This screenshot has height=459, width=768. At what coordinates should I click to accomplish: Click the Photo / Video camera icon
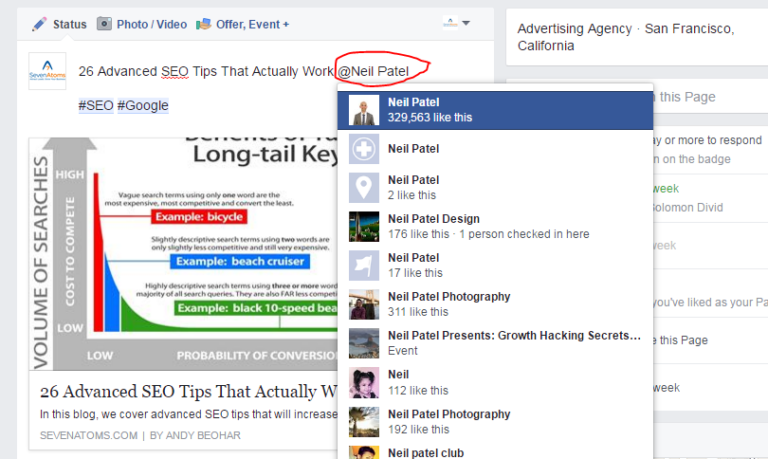click(x=104, y=23)
